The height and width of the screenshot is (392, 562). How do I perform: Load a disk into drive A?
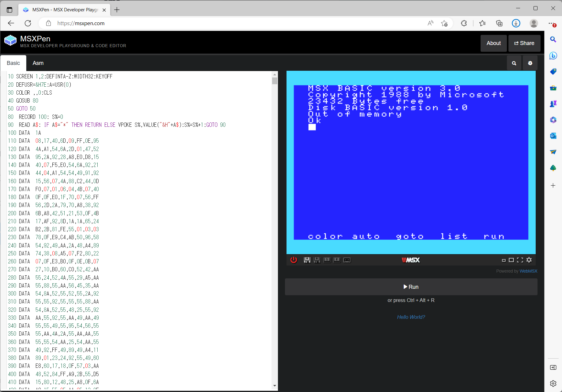[307, 260]
